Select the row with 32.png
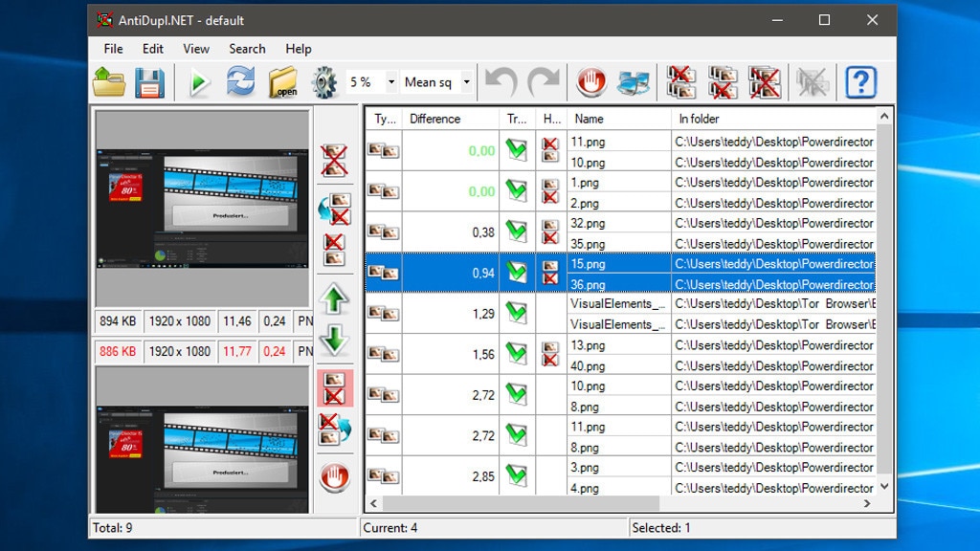The width and height of the screenshot is (980, 551). point(619,233)
